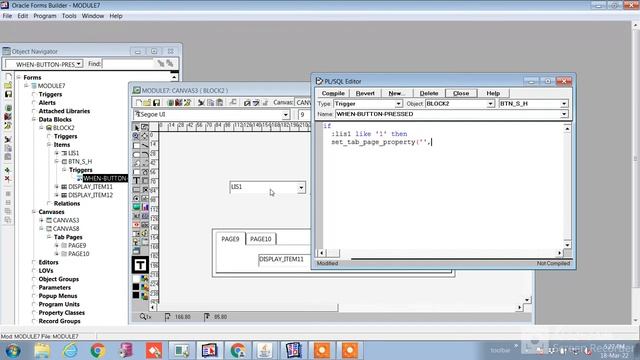Viewport: 640px width, 360px height.
Task: Expand the PAGE10 tab page node
Action: pyautogui.click(x=57, y=253)
